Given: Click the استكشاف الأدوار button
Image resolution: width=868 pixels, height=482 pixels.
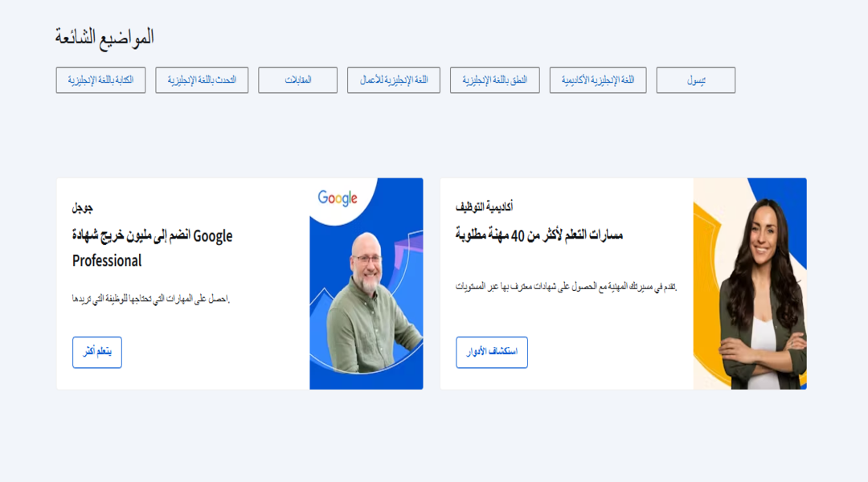Looking at the screenshot, I should [x=492, y=352].
